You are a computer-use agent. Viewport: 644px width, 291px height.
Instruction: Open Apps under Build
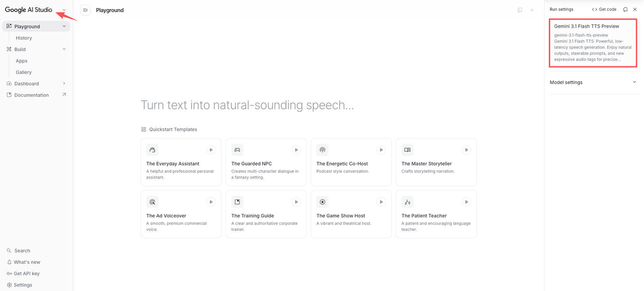click(x=22, y=61)
